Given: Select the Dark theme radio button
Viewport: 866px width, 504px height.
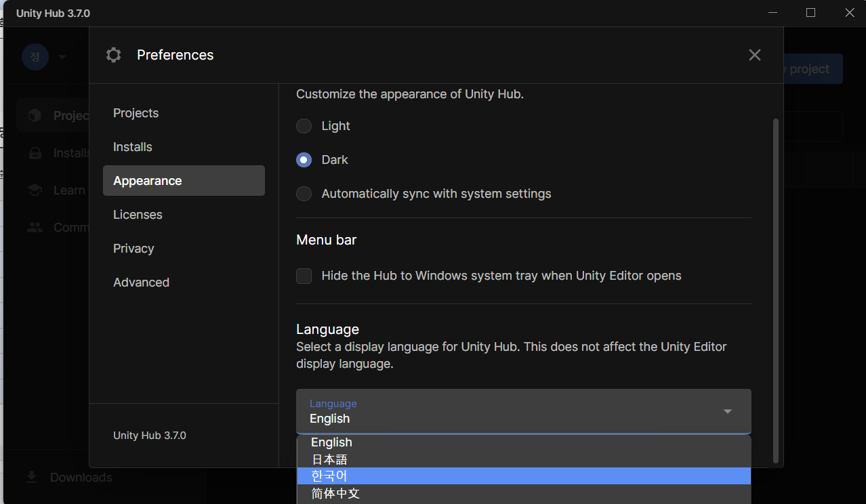Looking at the screenshot, I should click(x=304, y=160).
